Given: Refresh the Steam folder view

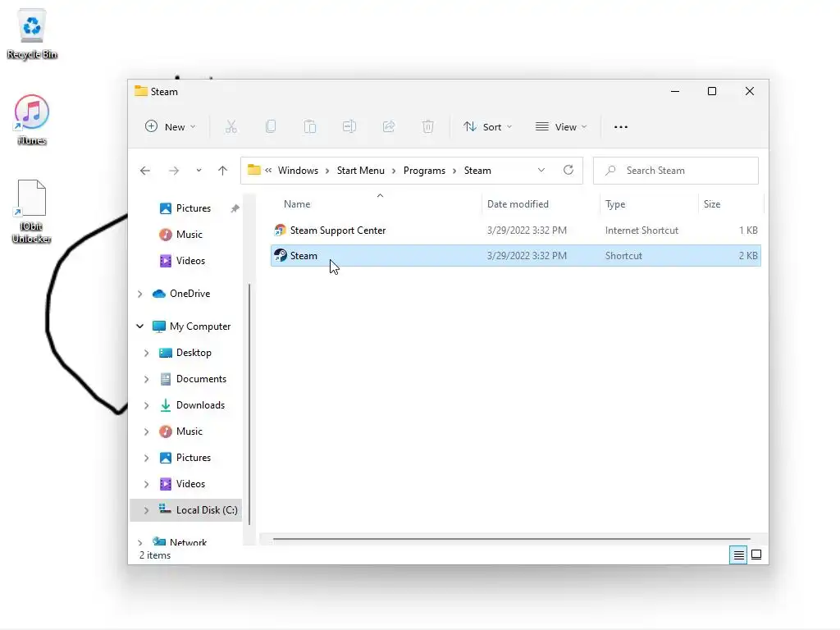Looking at the screenshot, I should (x=568, y=170).
